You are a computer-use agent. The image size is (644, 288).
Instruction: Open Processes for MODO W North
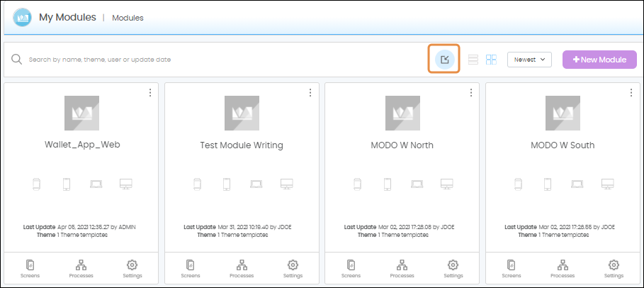(402, 268)
